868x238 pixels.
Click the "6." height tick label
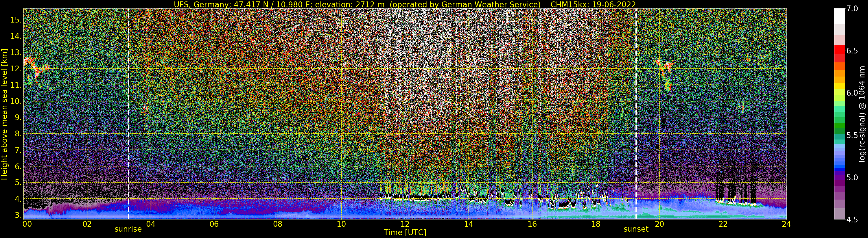(18, 166)
